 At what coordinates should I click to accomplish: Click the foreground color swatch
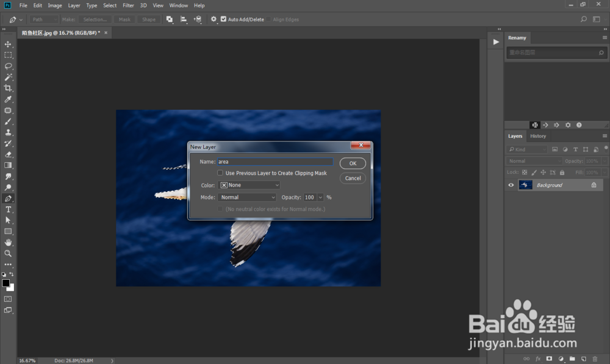[x=5, y=283]
